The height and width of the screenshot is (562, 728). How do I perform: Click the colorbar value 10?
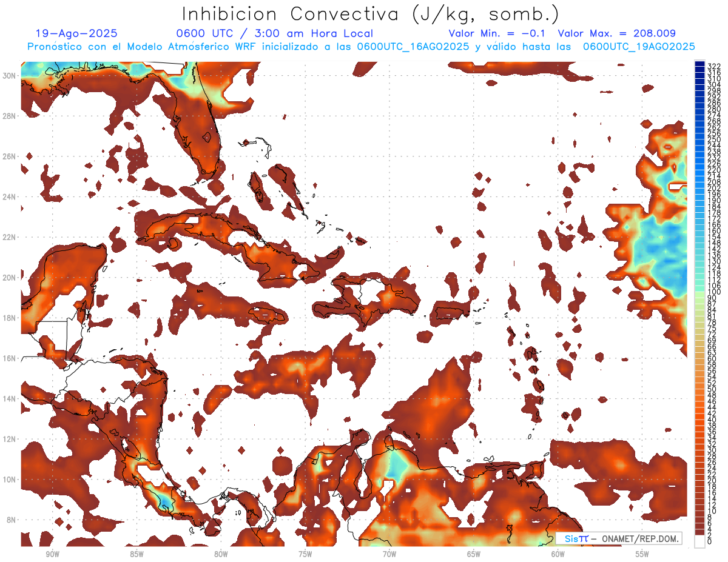[x=712, y=511]
